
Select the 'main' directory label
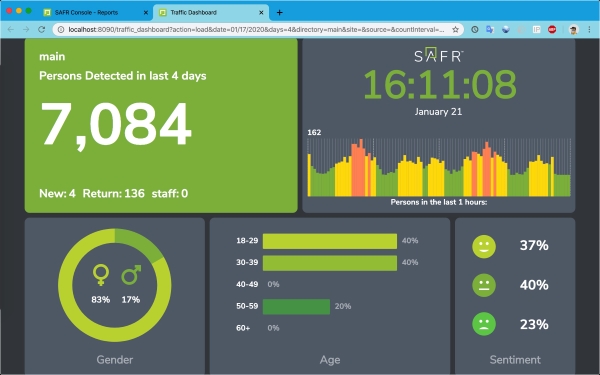coord(52,57)
